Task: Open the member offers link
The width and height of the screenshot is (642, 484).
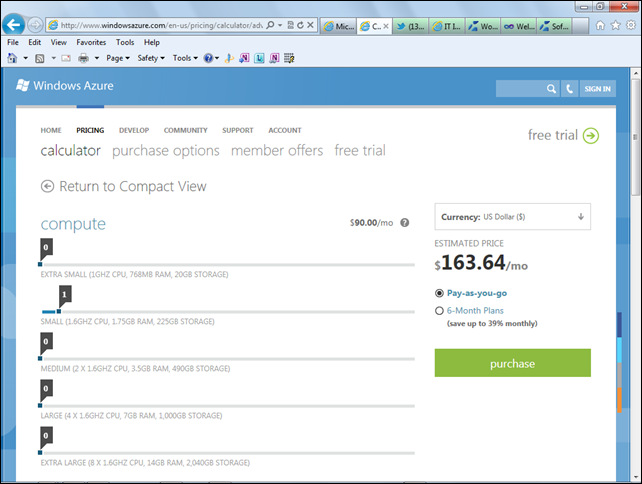Action: click(x=277, y=151)
